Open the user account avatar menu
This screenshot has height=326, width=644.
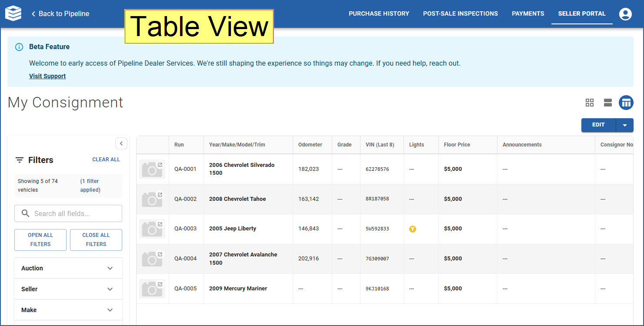[625, 14]
